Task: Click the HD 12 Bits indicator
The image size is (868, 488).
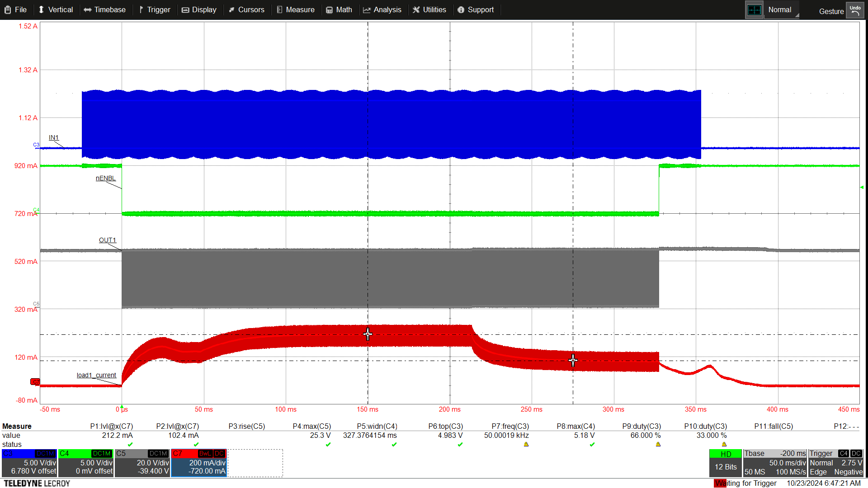Action: click(726, 463)
